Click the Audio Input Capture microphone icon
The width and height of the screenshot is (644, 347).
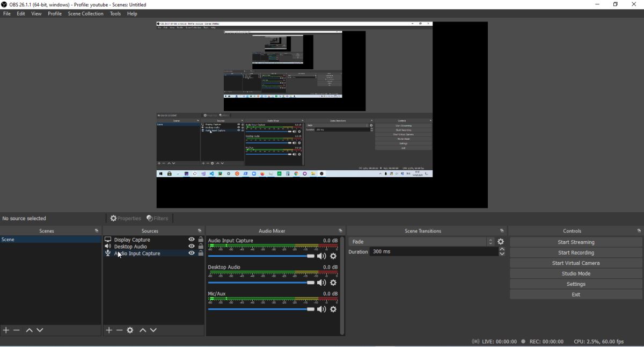[x=108, y=254]
